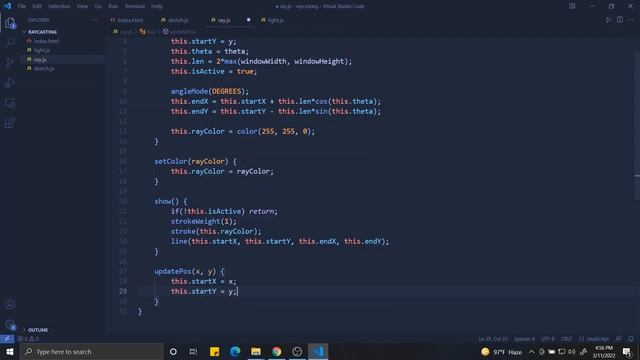Open the Run menu
Image resolution: width=640 pixels, height=360 pixels.
pos(113,6)
